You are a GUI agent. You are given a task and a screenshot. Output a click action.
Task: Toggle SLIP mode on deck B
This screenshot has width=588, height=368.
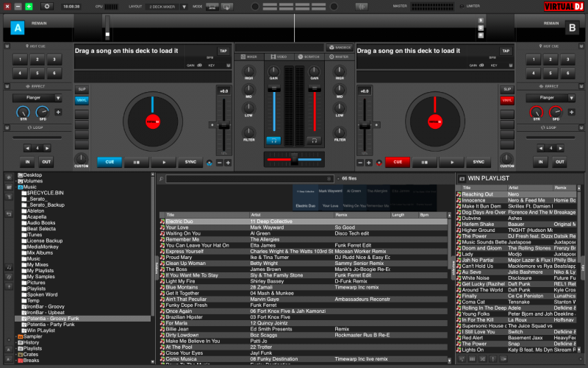click(507, 89)
